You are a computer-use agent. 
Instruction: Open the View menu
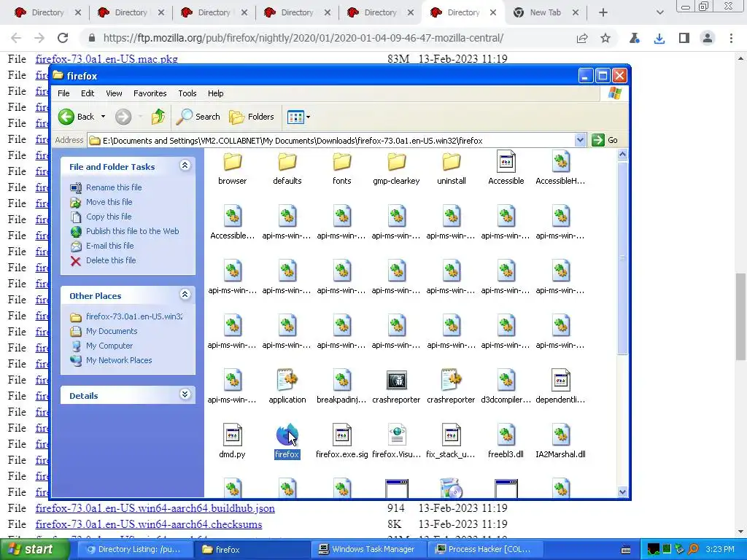tap(114, 93)
